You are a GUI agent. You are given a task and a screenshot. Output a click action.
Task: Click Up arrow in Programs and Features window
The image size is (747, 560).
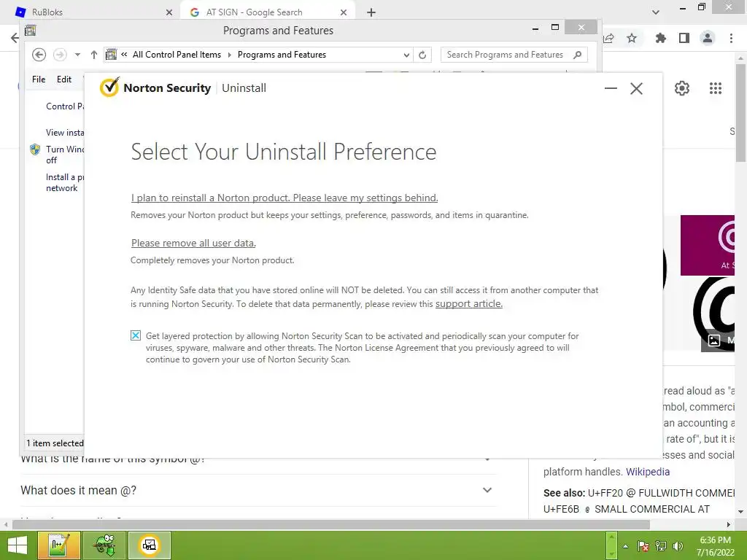coord(94,55)
